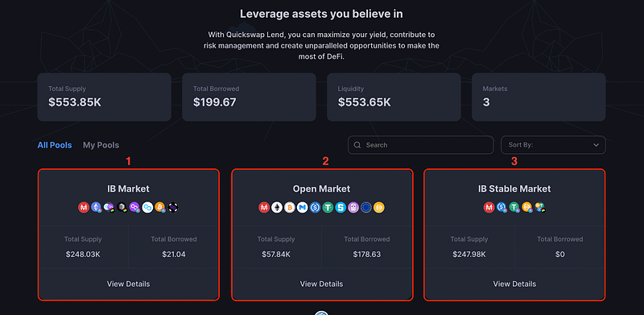Click the Sort By chevron arrow
Screen dimensions: 644x315
(597, 145)
